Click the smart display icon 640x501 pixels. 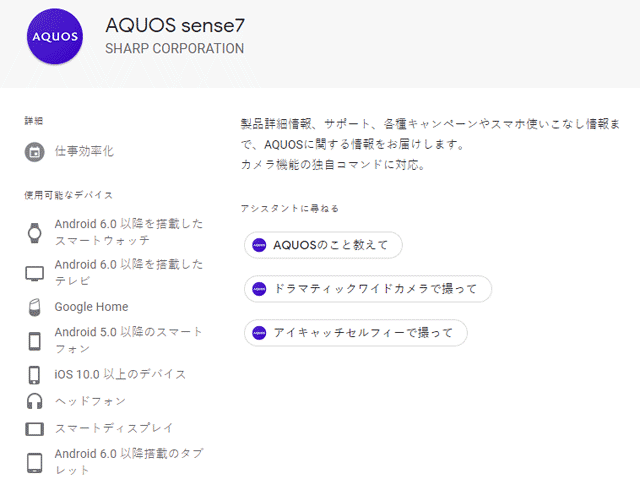coord(35,429)
